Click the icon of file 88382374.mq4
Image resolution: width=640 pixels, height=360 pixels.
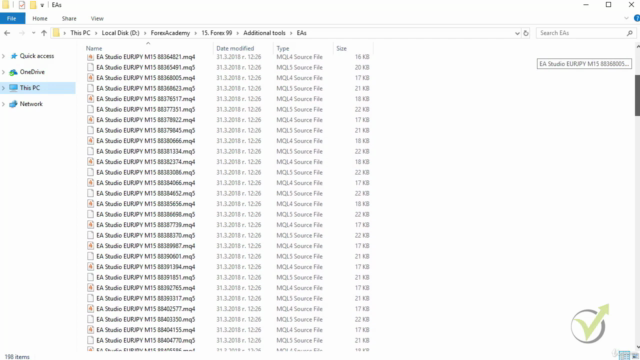point(90,162)
